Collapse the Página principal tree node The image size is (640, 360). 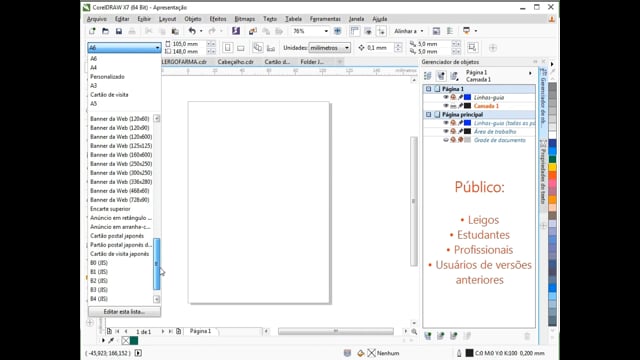click(428, 114)
